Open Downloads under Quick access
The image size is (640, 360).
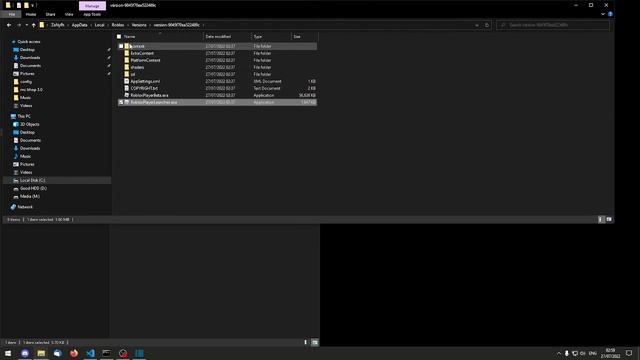30,58
